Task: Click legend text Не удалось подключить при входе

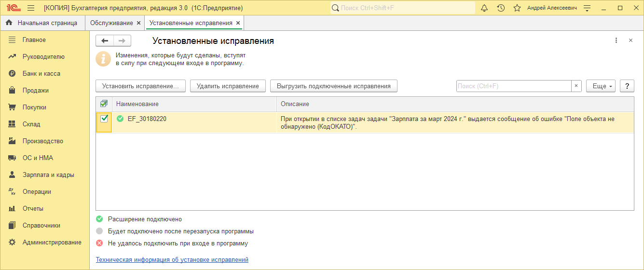Action: [178, 243]
